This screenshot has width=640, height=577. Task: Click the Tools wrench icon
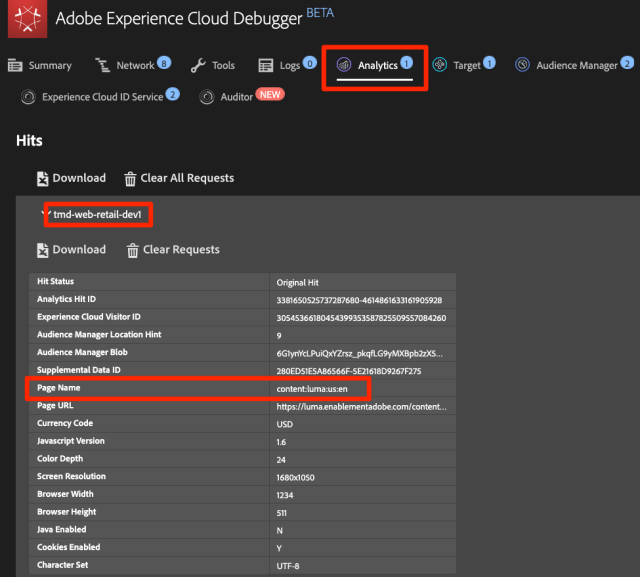click(x=198, y=65)
